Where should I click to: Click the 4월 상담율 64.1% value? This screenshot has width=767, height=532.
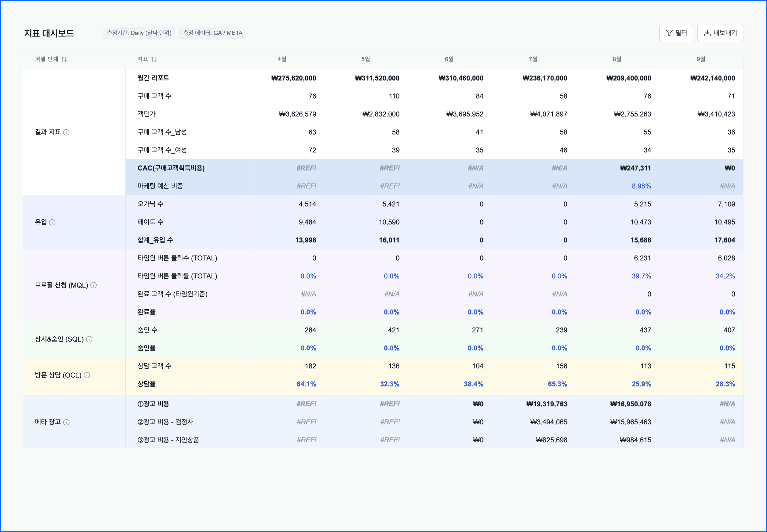[306, 384]
